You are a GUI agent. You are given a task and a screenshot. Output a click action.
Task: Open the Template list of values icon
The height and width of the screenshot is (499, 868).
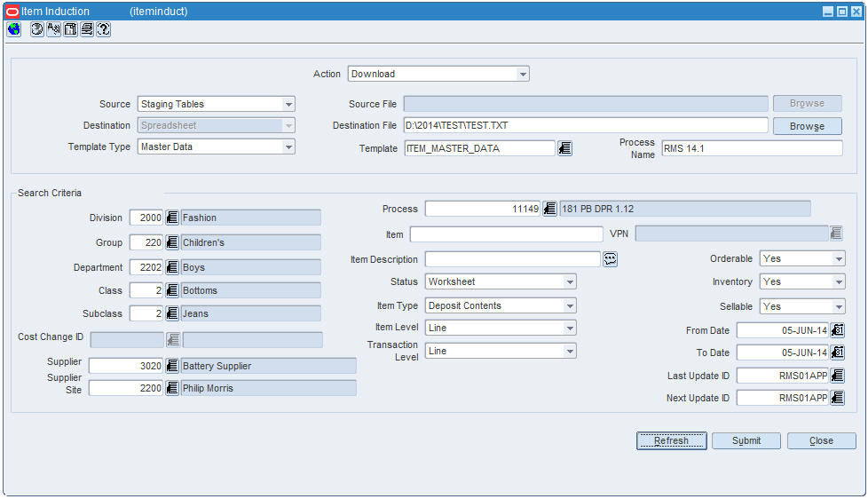(564, 148)
